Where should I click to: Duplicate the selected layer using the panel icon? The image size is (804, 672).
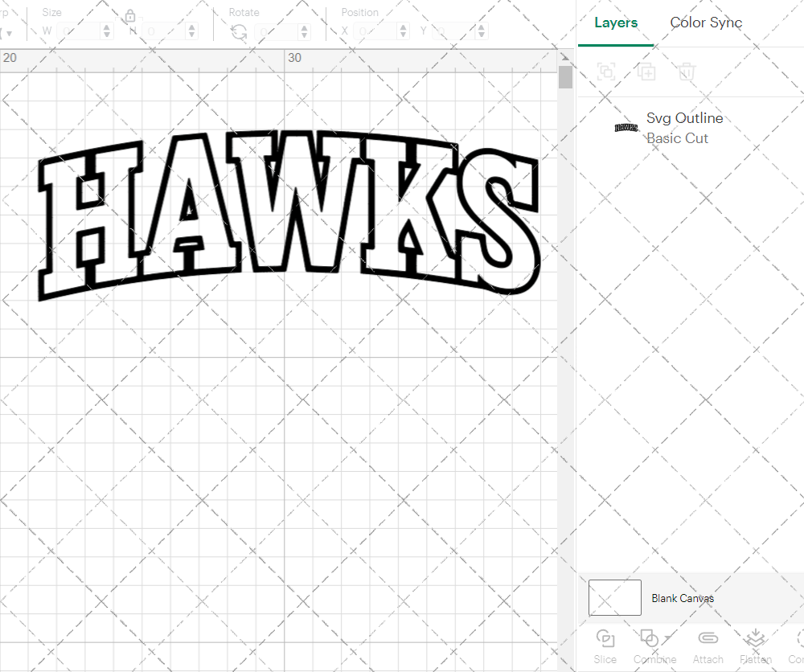tap(646, 72)
